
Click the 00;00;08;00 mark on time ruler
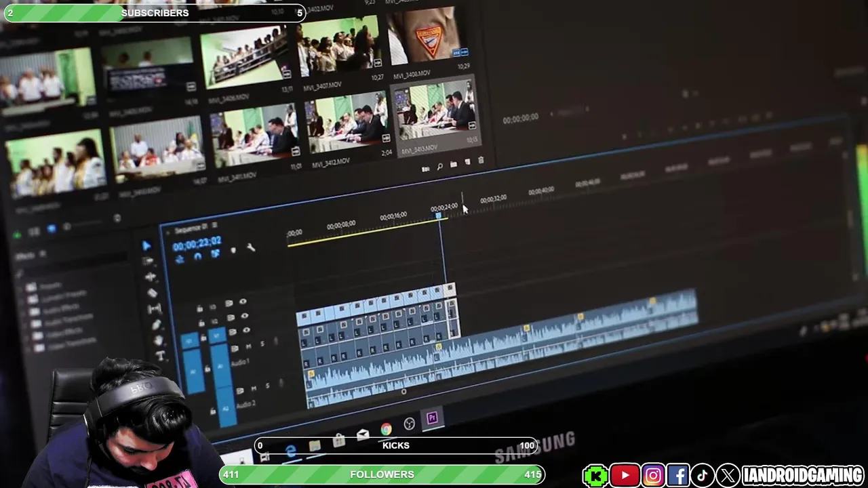point(341,224)
